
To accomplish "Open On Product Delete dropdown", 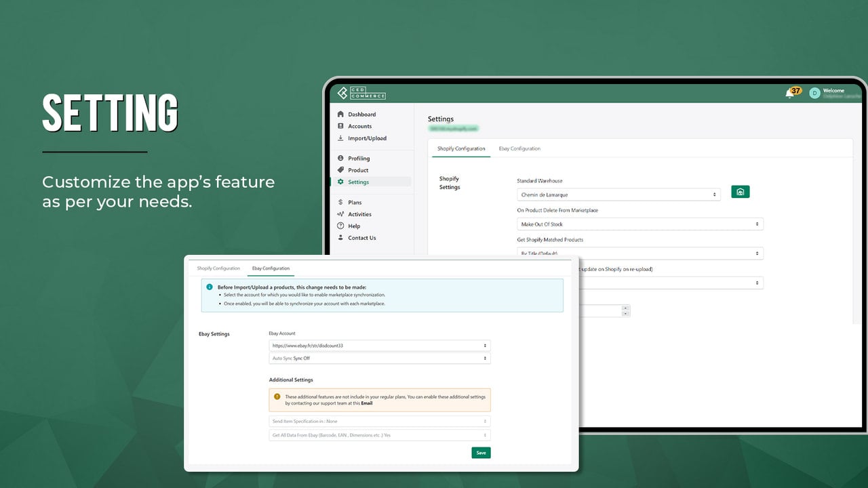I will (640, 224).
